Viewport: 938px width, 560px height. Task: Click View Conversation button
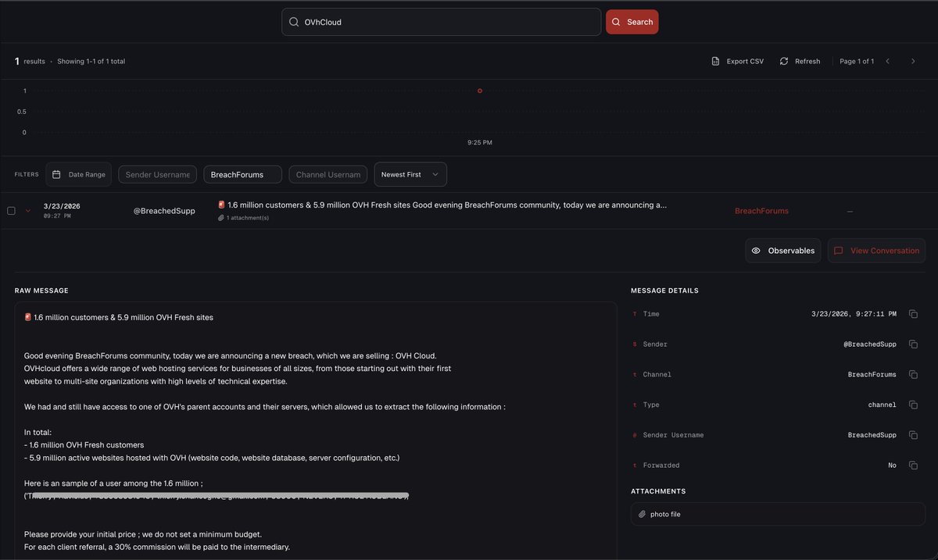point(876,251)
